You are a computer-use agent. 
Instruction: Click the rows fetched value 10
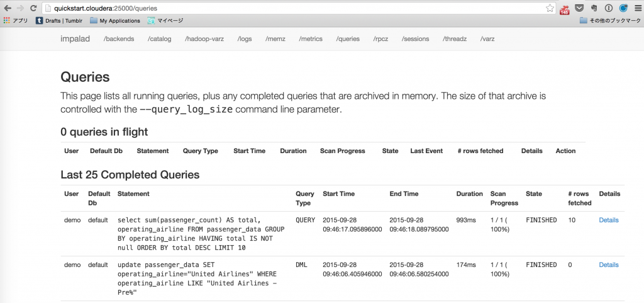pyautogui.click(x=572, y=220)
